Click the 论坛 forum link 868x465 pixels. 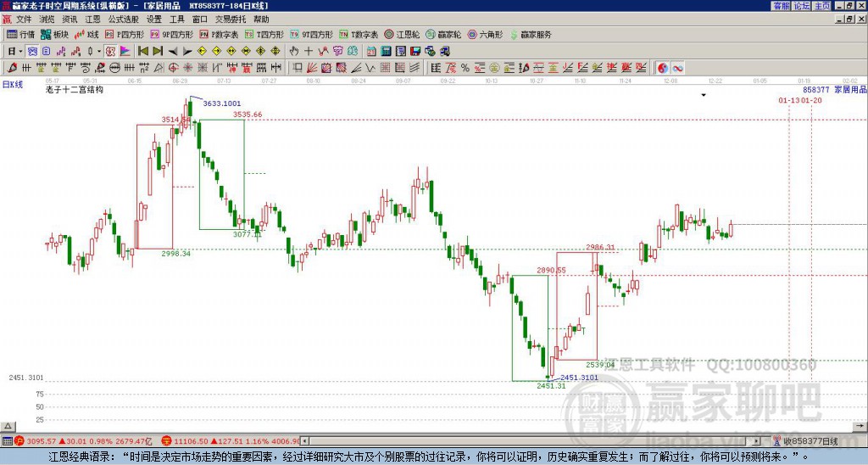802,6
